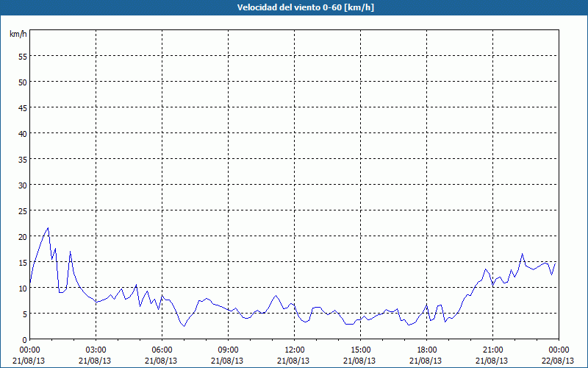The height and width of the screenshot is (368, 588).
Task: Click the '45' y-axis label
Action: point(23,107)
